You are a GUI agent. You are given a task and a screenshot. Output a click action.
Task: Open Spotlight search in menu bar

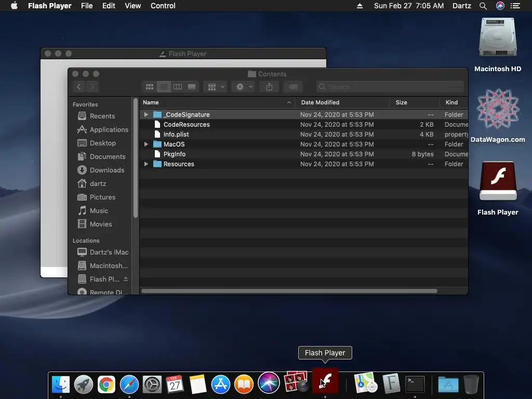(483, 6)
